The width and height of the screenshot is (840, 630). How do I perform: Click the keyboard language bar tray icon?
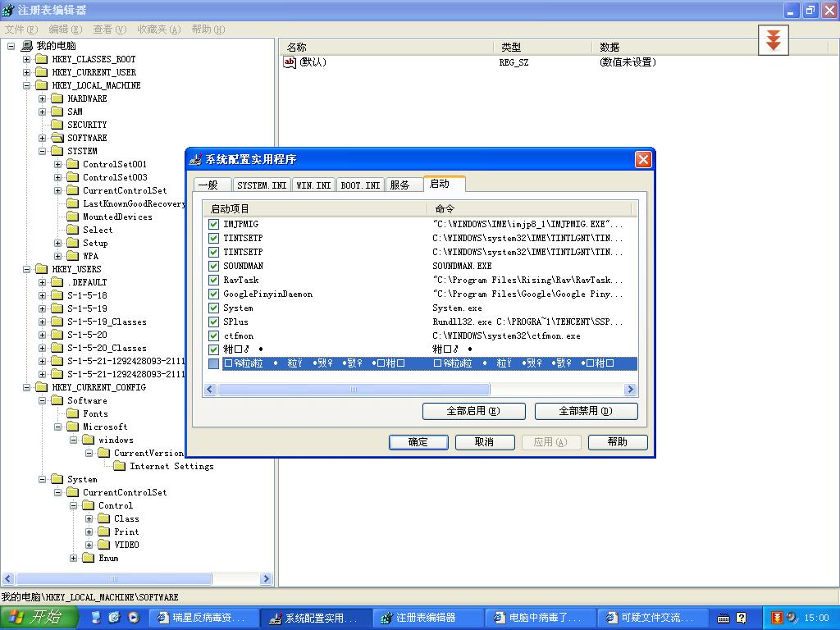point(724,619)
